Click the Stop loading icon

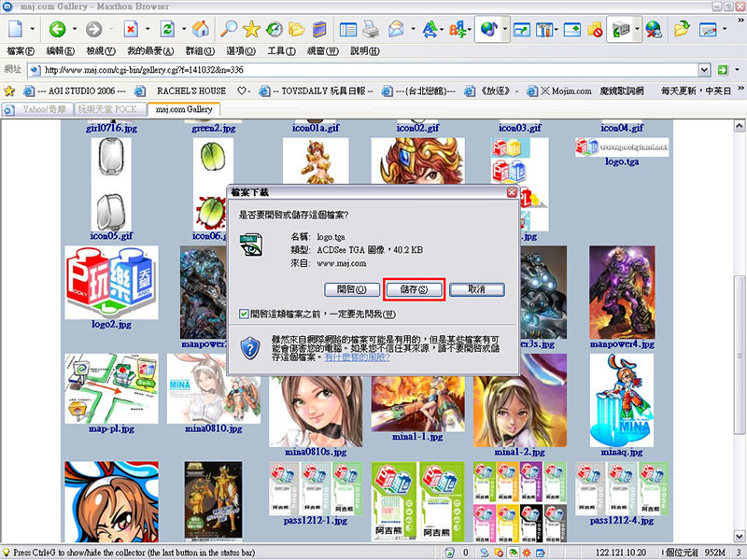tap(131, 29)
